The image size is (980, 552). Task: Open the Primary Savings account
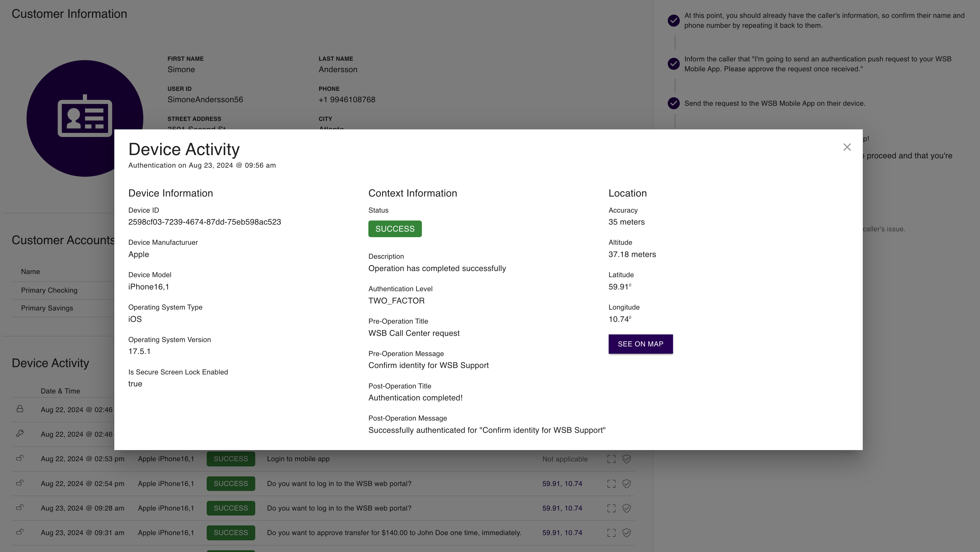47,308
